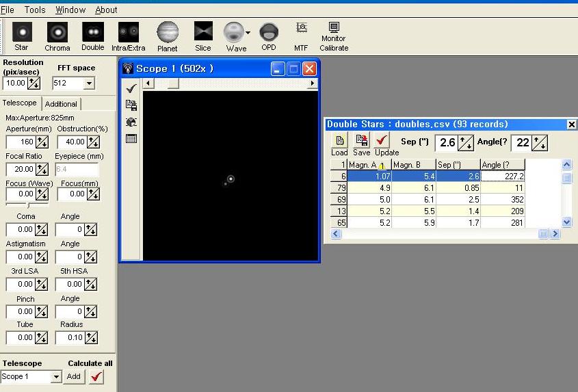The height and width of the screenshot is (392, 578).
Task: Expand the FFT space dropdown
Action: point(89,83)
